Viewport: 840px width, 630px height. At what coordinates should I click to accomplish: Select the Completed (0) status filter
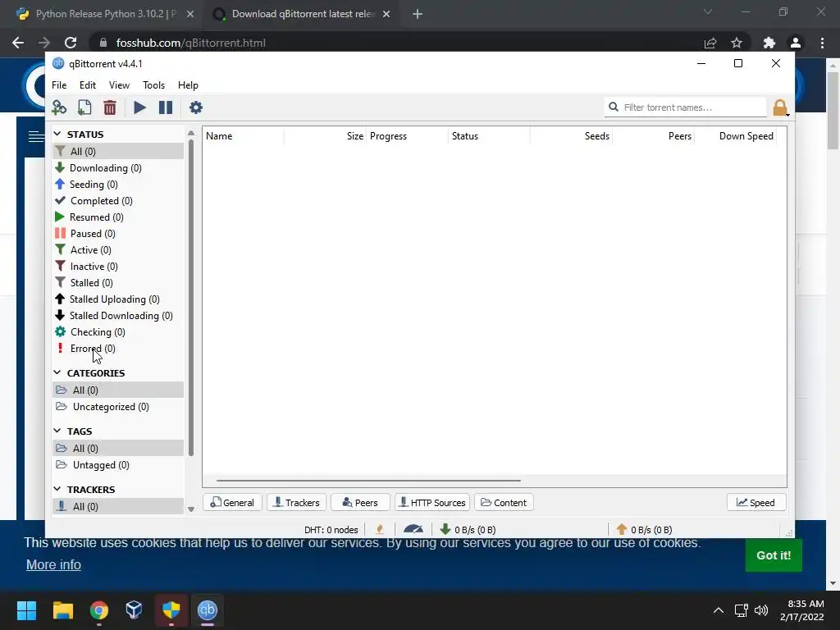click(x=118, y=201)
